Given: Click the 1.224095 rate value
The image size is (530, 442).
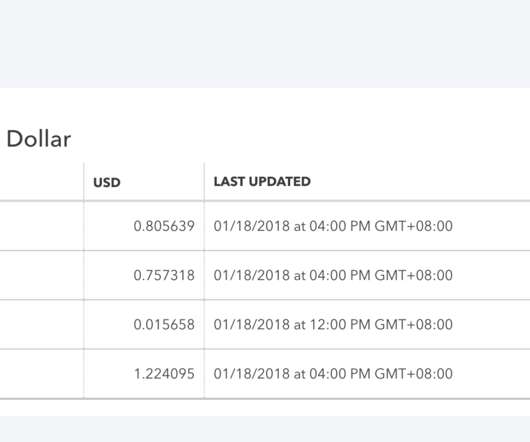Looking at the screenshot, I should click(x=164, y=374).
